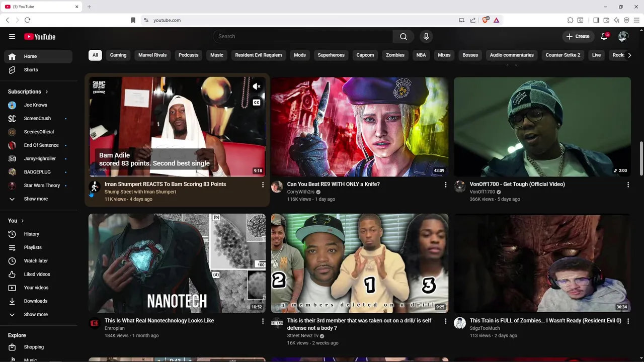Image resolution: width=644 pixels, height=362 pixels.
Task: Open more options for RE9 knife video
Action: click(445, 185)
